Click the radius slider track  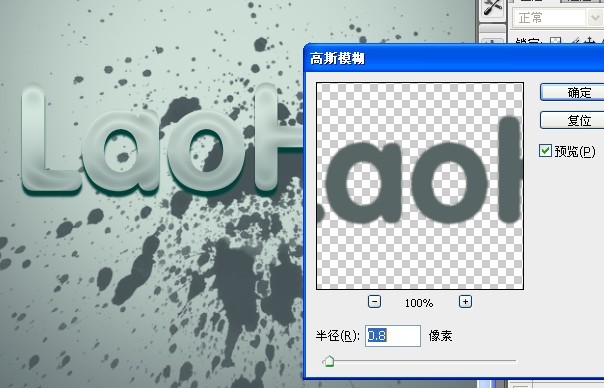(x=419, y=361)
